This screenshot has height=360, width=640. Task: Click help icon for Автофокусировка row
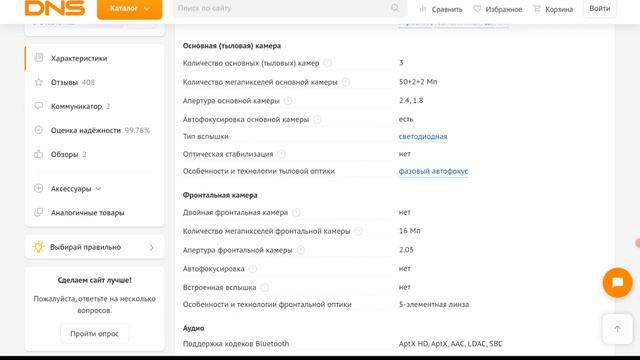point(253,269)
